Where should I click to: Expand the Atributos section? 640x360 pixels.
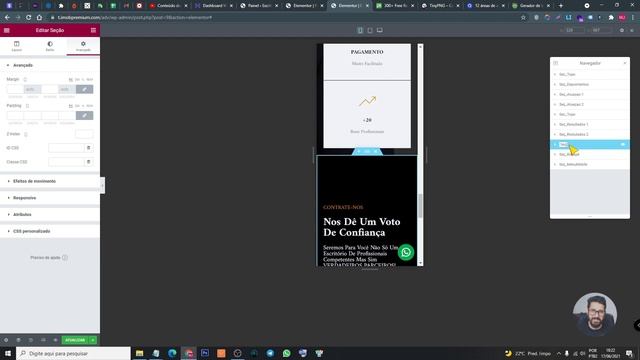pos(50,215)
